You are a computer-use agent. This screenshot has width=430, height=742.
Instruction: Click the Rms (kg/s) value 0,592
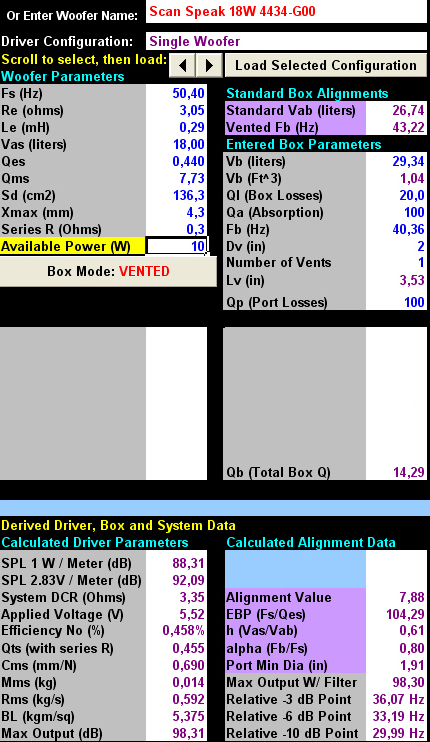[x=188, y=699]
